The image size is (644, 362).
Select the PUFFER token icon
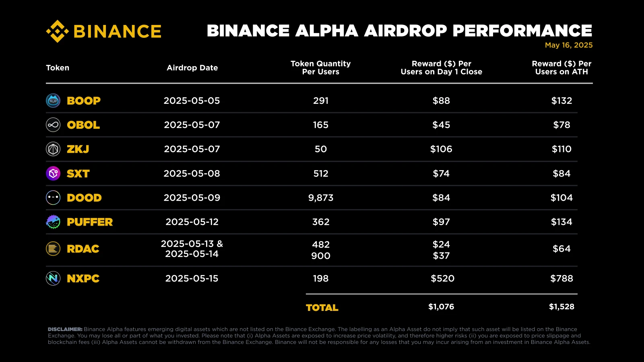click(x=53, y=222)
